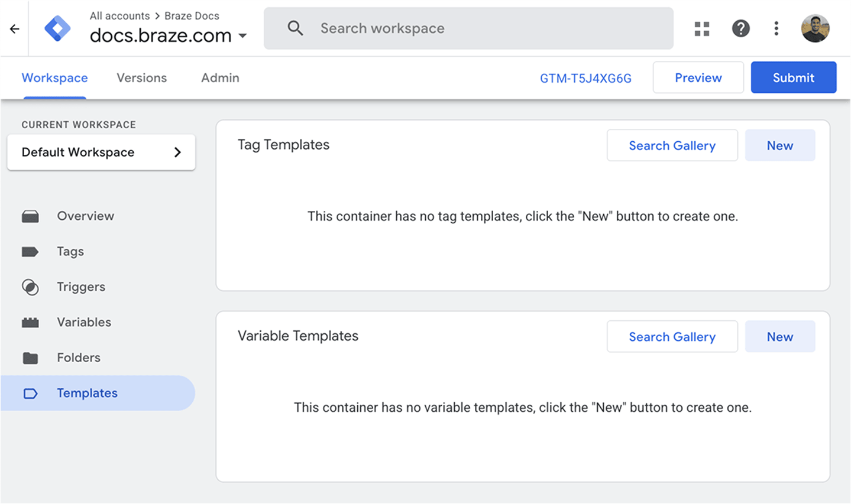Click the profile avatar picture
The height and width of the screenshot is (504, 851).
click(x=815, y=28)
